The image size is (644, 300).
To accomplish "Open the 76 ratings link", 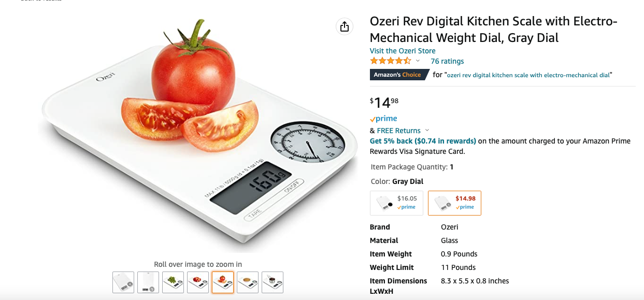I will point(447,61).
